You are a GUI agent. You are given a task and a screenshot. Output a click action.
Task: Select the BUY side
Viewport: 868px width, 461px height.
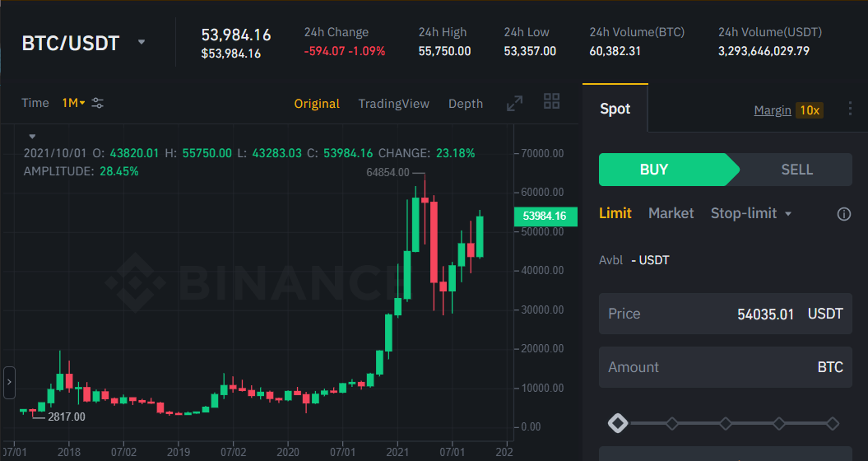point(668,170)
